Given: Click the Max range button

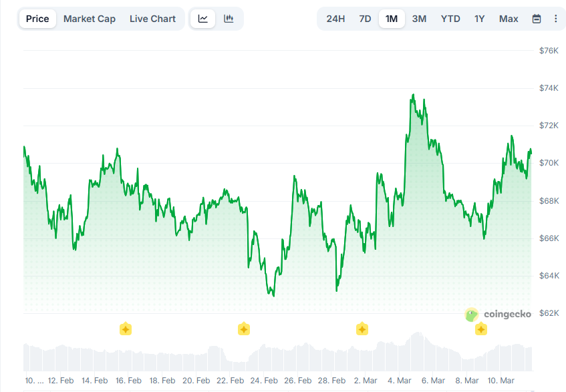Looking at the screenshot, I should pyautogui.click(x=509, y=19).
